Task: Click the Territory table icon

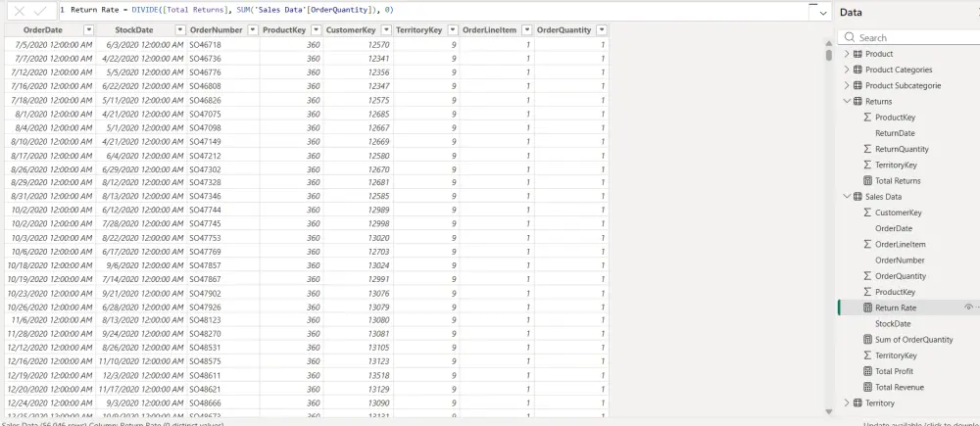Action: point(857,402)
